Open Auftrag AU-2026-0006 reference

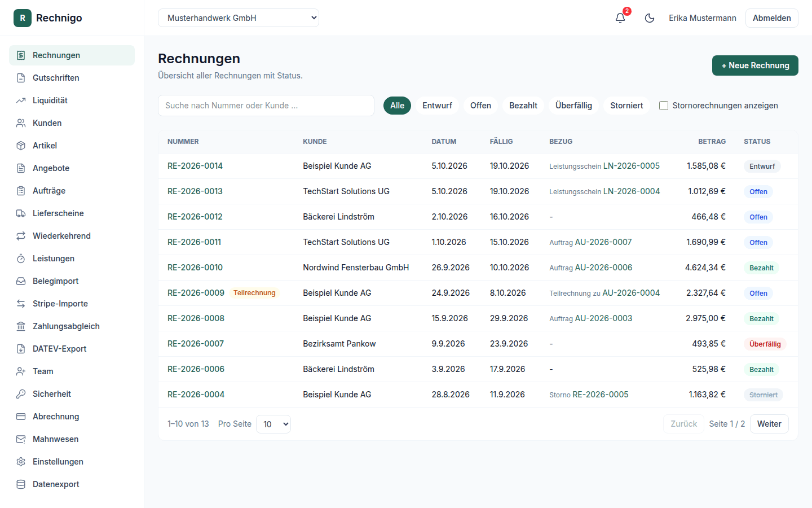click(603, 268)
